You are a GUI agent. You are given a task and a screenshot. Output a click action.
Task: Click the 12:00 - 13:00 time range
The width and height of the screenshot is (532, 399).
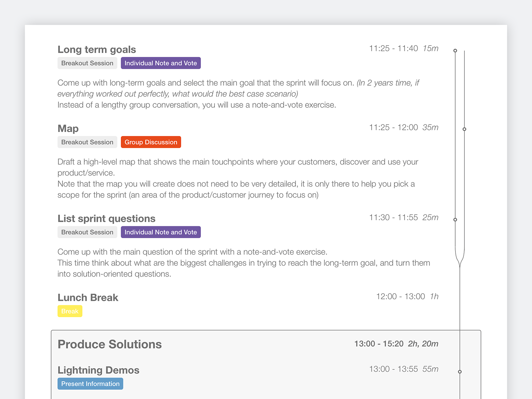tap(400, 297)
